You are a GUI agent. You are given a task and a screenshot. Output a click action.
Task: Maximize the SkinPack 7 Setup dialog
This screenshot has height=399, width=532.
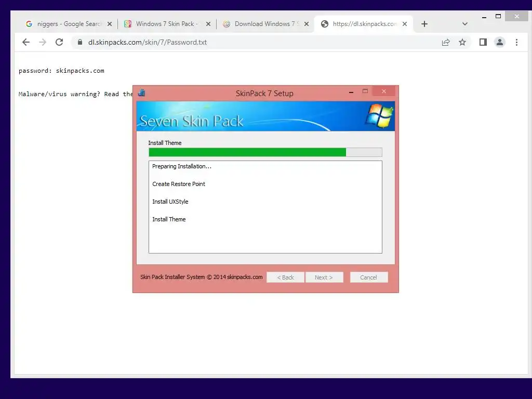tap(365, 91)
